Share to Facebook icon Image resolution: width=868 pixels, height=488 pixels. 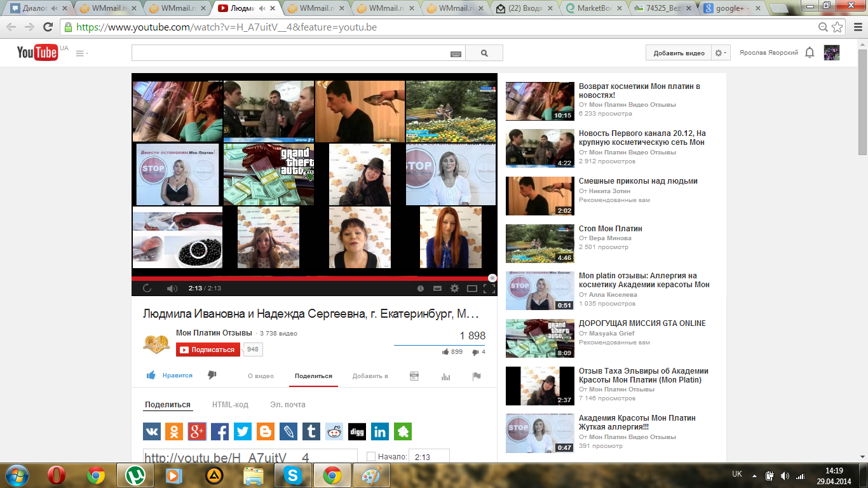pyautogui.click(x=220, y=431)
